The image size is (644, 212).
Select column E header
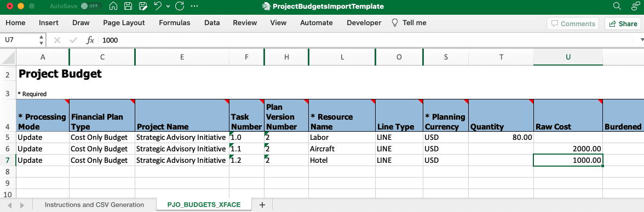tap(182, 57)
